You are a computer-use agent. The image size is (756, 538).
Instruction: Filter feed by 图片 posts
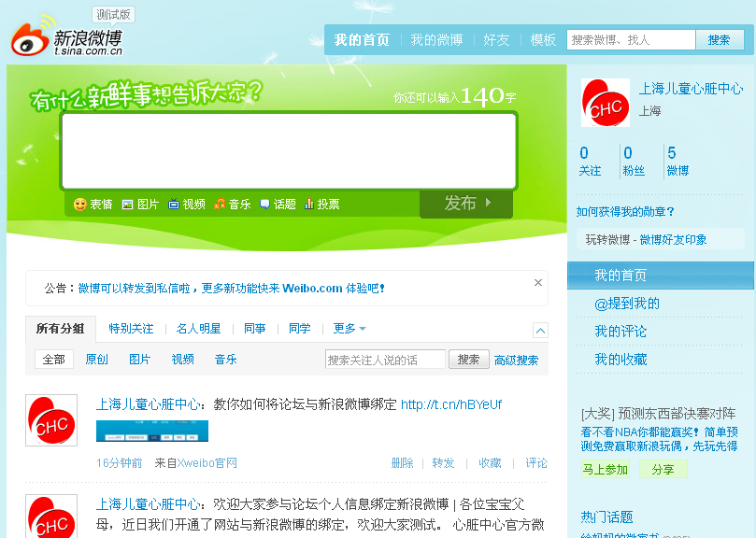point(139,360)
